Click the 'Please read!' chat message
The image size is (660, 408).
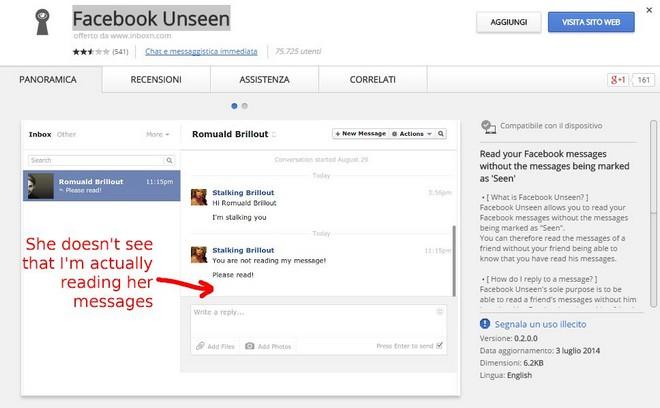tap(233, 275)
